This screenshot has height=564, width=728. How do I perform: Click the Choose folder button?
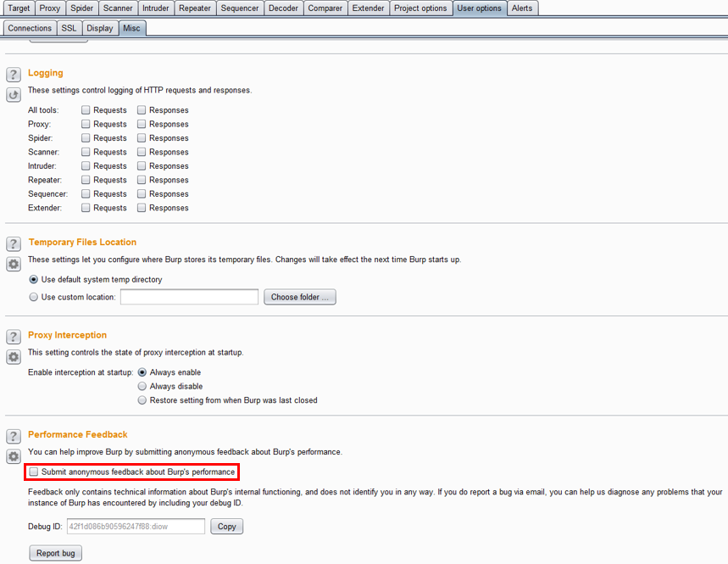(300, 297)
